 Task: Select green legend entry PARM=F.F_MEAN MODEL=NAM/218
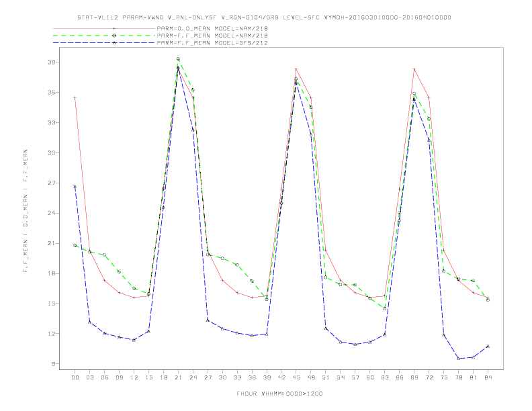pyautogui.click(x=212, y=36)
